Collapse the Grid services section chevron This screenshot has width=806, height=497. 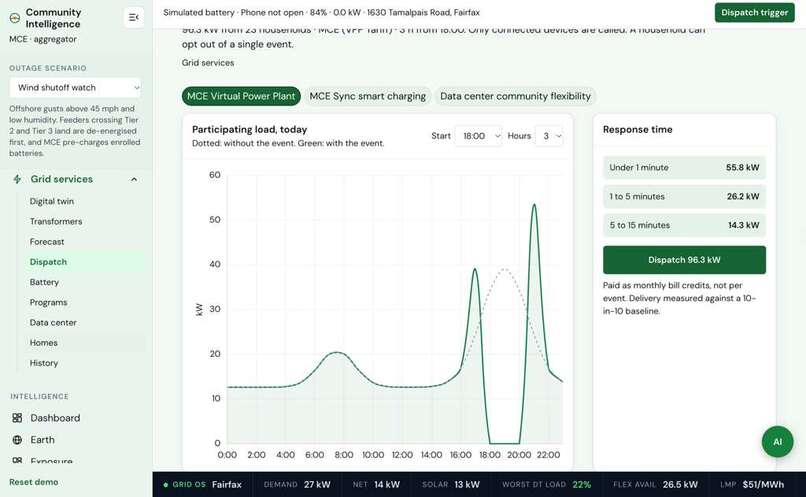point(134,179)
